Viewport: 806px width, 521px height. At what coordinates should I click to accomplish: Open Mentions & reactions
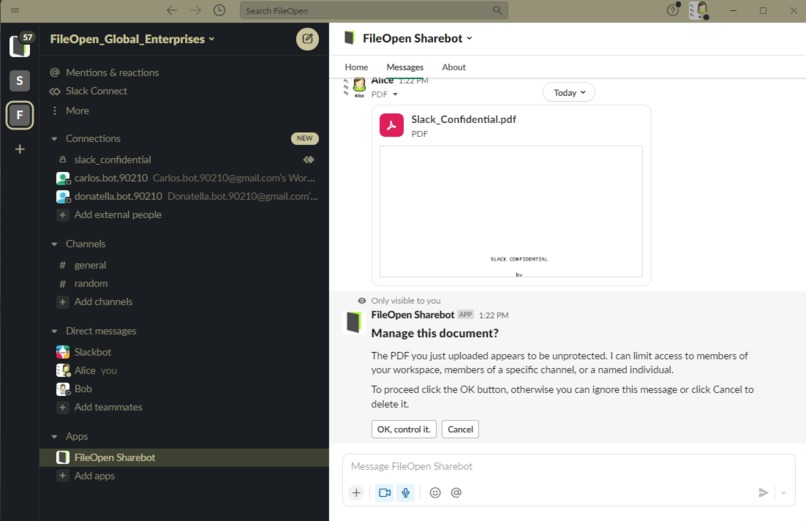pyautogui.click(x=112, y=73)
